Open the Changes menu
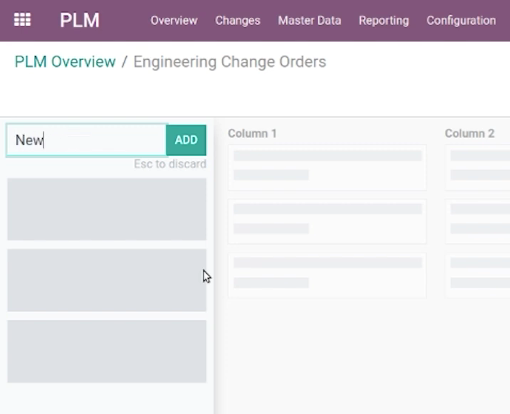Screen dimensions: 510x414 238,20
